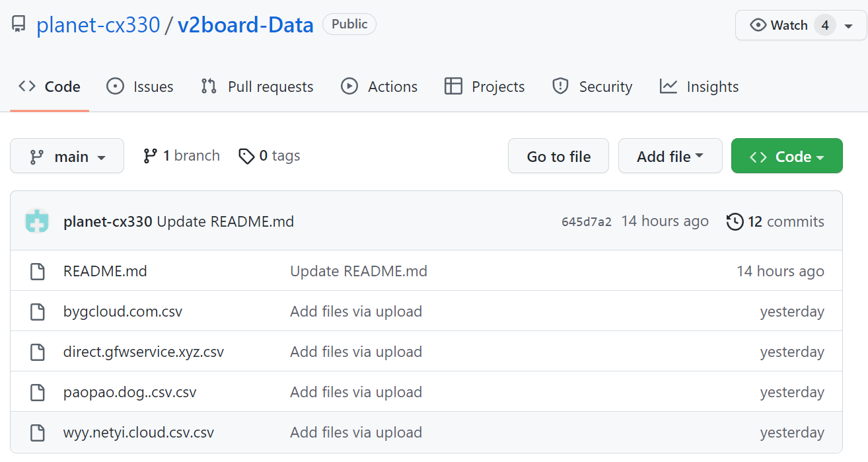
Task: Click the commits history clock icon
Action: pos(735,221)
